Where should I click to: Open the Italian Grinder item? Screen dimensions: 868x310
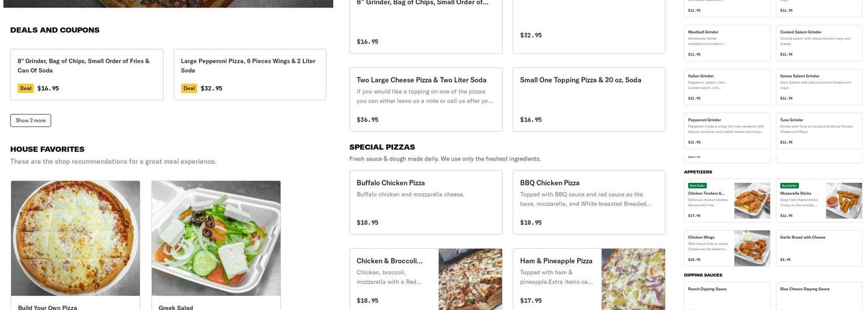pos(727,87)
